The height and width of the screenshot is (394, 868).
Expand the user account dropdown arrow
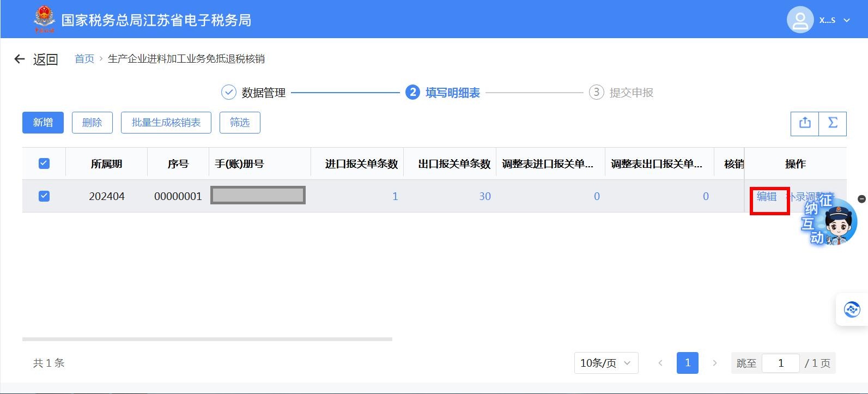(847, 20)
